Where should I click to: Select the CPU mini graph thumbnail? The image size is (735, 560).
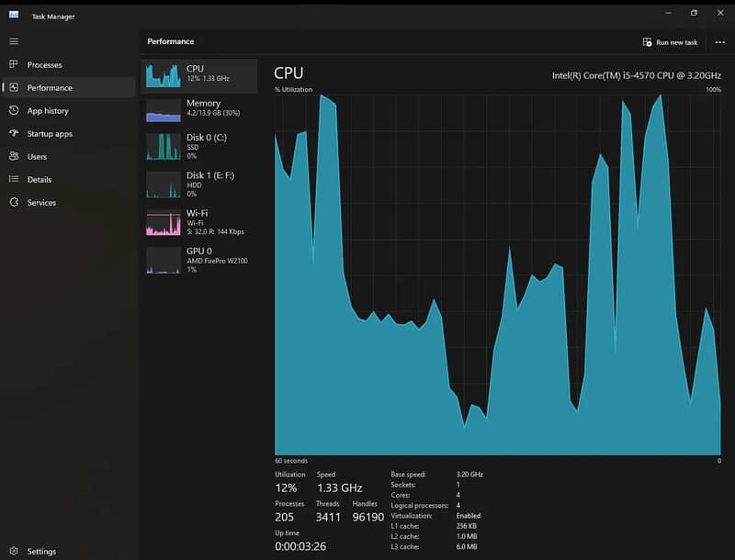(x=164, y=75)
